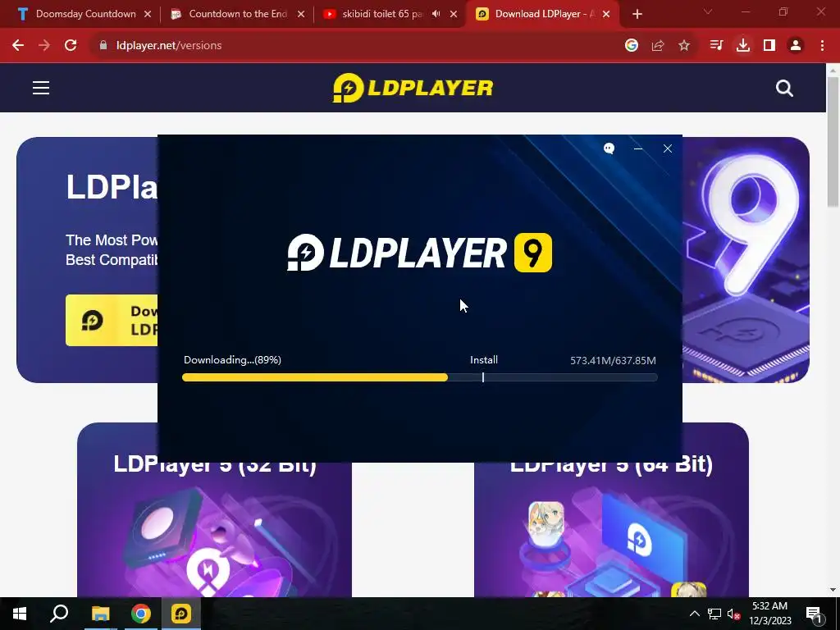Close the LDPlayer installer window
Screen dimensions: 840x630
coord(668,148)
